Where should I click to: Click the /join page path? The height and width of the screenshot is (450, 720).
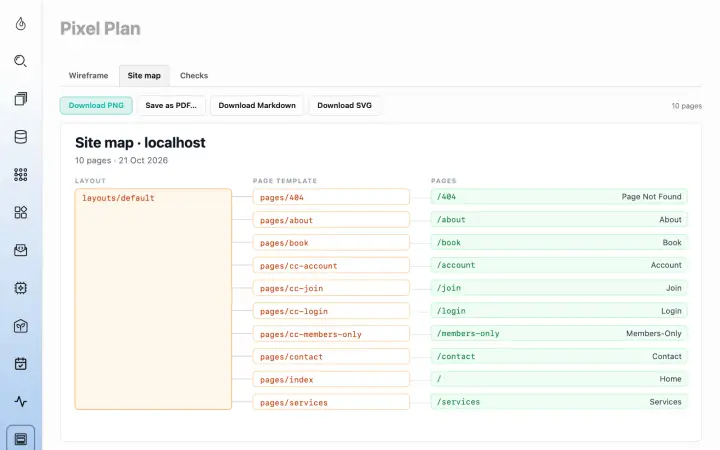(449, 288)
